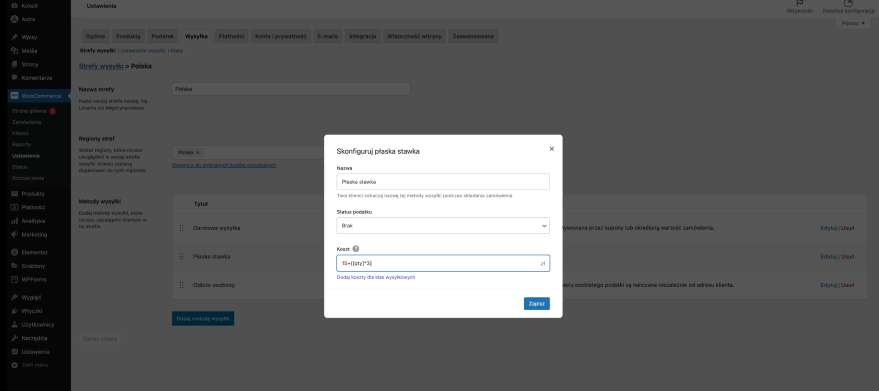Select the Wysyłka tab
The image size is (879, 391).
click(x=196, y=36)
